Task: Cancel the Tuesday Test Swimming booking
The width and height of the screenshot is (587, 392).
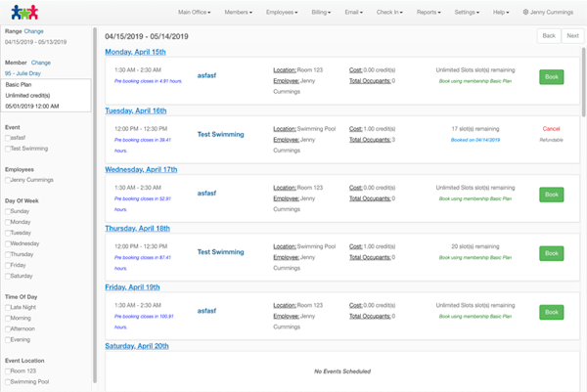Action: click(x=551, y=129)
